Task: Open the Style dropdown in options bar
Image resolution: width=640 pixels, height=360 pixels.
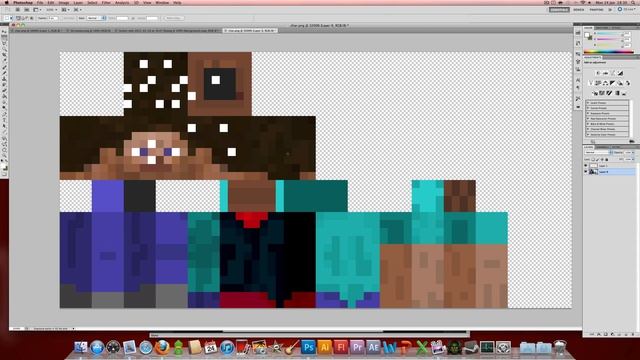Action: click(x=96, y=18)
